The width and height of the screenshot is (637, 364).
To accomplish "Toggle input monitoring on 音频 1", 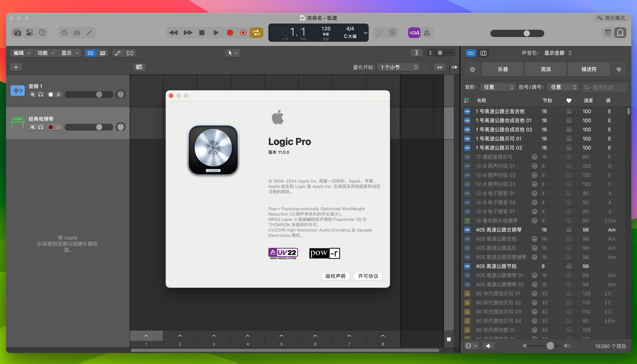I will coord(58,95).
